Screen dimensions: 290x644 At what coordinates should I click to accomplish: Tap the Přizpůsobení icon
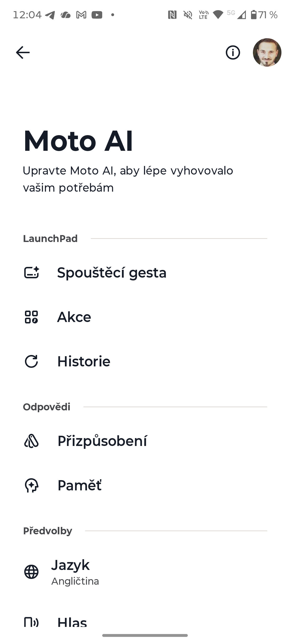[32, 441]
